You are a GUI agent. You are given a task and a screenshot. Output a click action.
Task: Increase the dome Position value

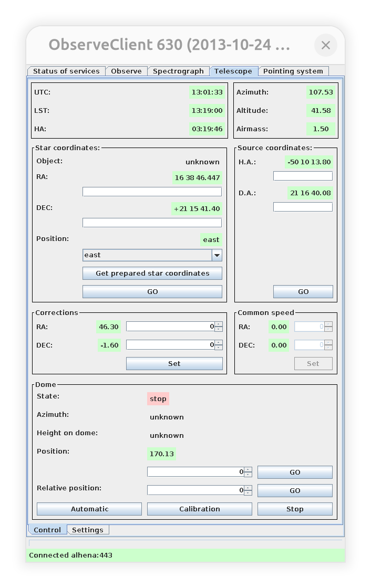[248, 469]
